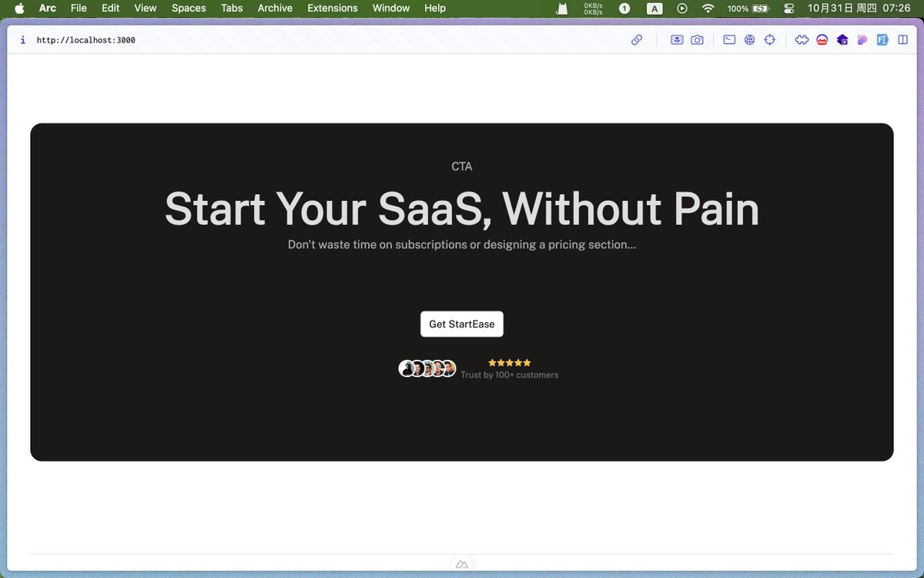Open the Arc application menu
924x578 pixels.
click(48, 8)
